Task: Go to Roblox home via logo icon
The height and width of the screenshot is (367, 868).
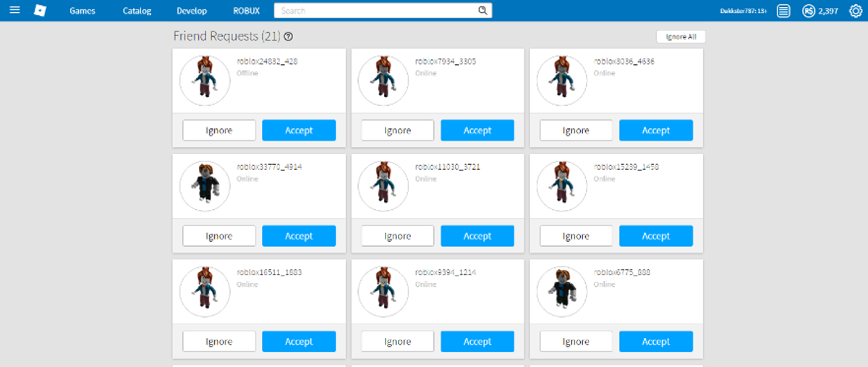Action: coord(40,11)
